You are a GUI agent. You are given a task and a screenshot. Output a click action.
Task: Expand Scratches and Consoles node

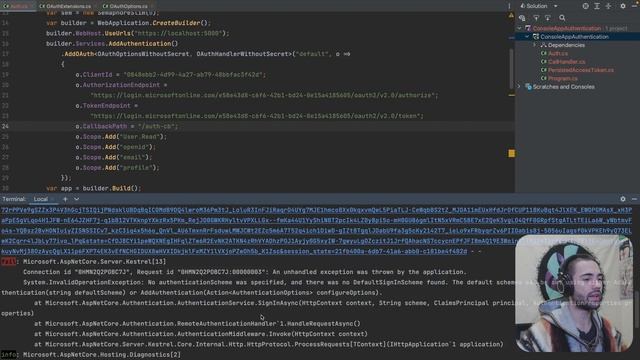point(519,87)
